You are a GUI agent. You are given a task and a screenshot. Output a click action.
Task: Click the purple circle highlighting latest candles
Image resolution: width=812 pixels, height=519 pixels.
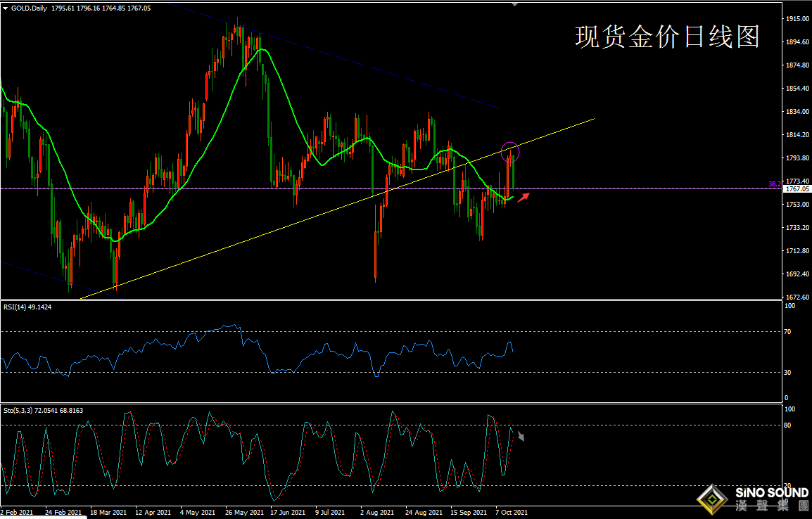(510, 150)
